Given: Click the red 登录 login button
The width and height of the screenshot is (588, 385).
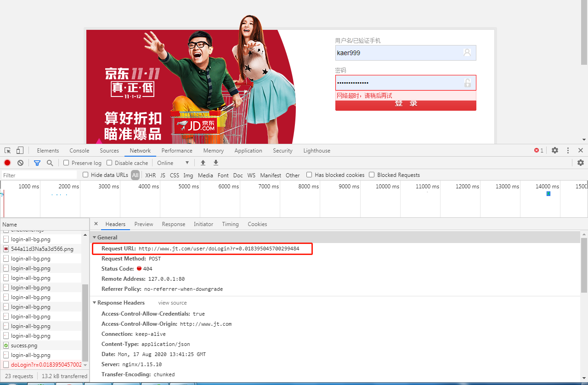Looking at the screenshot, I should click(x=406, y=105).
